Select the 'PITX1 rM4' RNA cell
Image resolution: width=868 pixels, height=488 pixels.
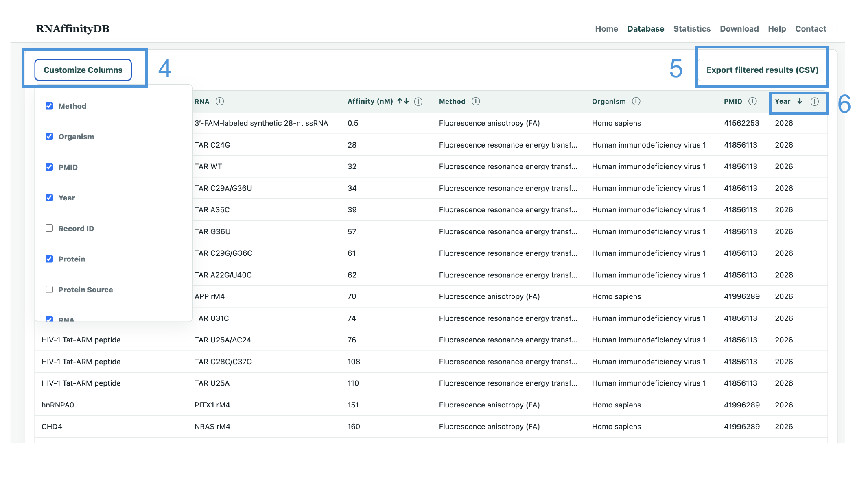212,405
